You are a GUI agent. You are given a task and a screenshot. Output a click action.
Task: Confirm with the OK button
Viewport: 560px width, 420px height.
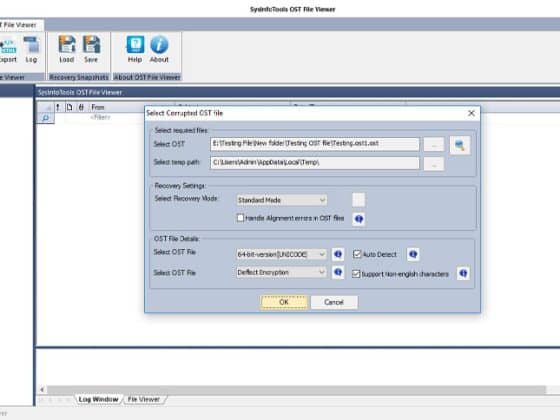[x=284, y=302]
